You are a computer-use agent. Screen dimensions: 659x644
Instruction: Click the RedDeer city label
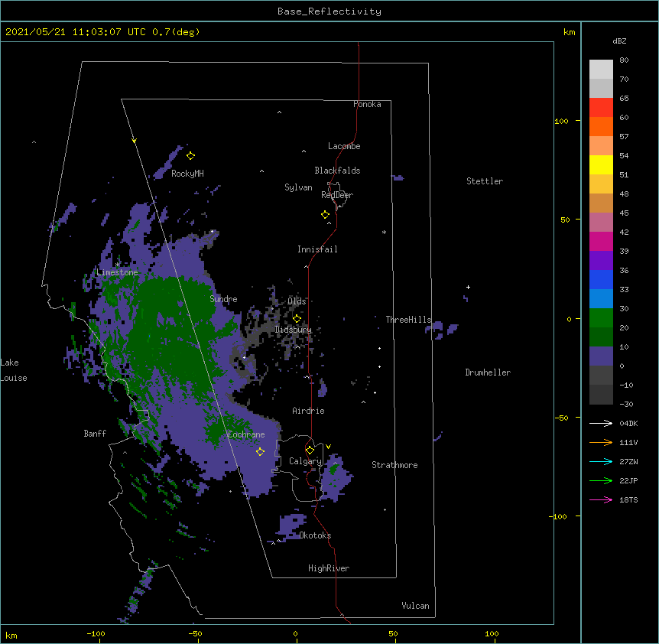coord(337,195)
